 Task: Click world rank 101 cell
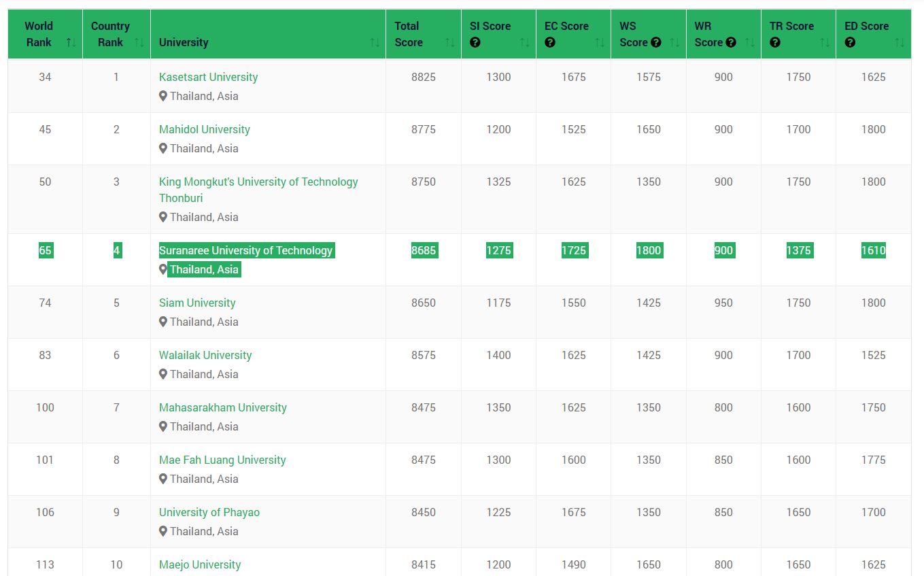pyautogui.click(x=45, y=460)
